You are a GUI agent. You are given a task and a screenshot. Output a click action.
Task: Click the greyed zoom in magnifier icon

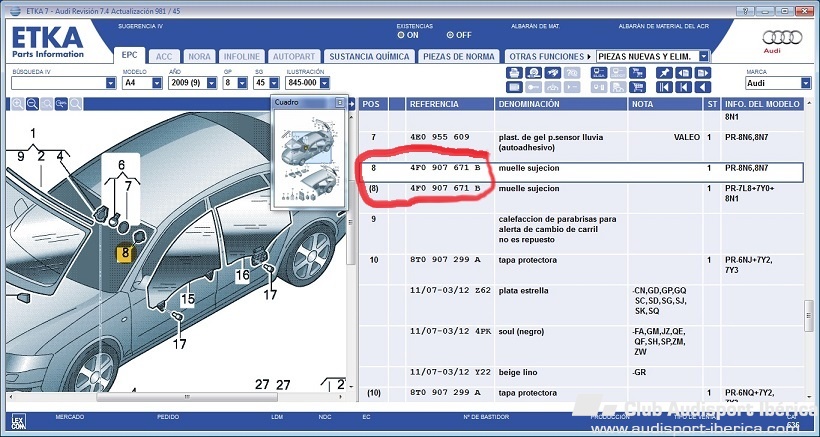tap(17, 104)
